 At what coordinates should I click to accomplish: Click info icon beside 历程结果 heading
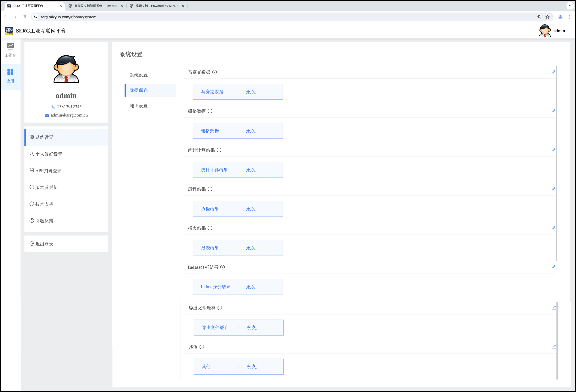210,189
